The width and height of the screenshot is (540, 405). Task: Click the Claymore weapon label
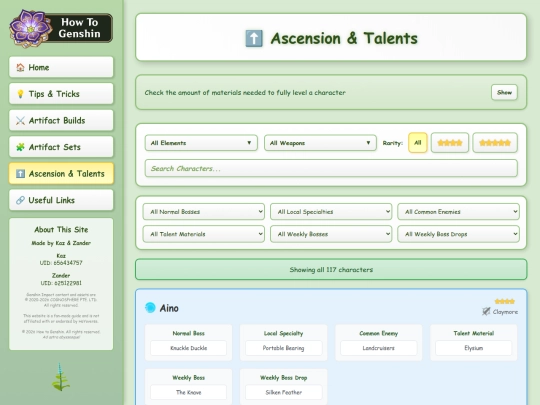505,312
